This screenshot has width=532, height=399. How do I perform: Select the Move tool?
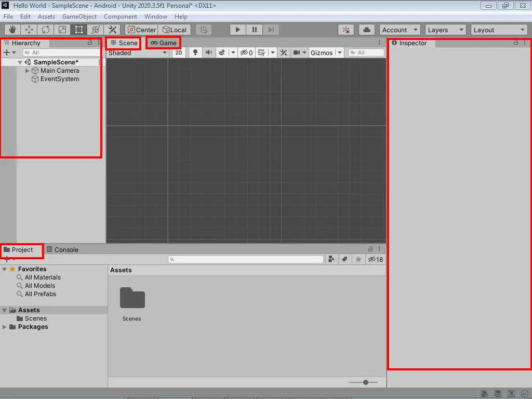pos(29,30)
